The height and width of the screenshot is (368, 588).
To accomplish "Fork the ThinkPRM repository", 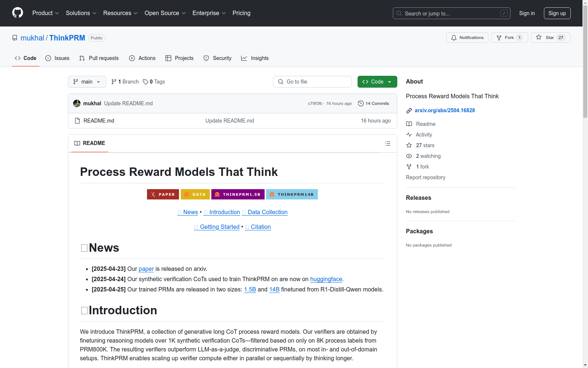I will [x=509, y=38].
